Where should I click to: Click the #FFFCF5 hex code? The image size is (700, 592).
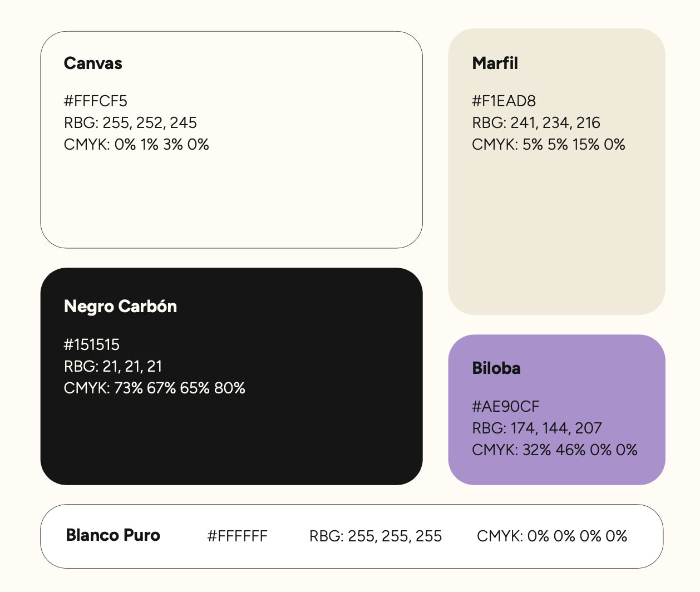(x=96, y=101)
